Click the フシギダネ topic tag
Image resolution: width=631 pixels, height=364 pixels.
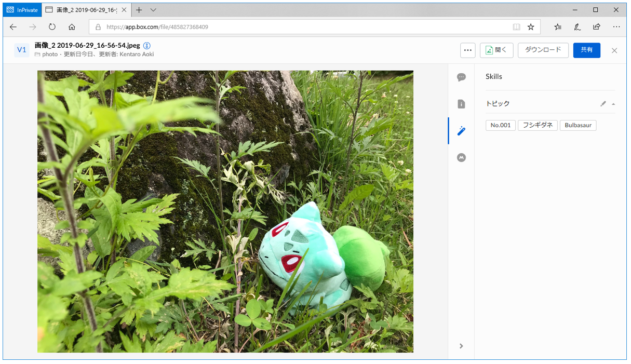[x=538, y=125]
